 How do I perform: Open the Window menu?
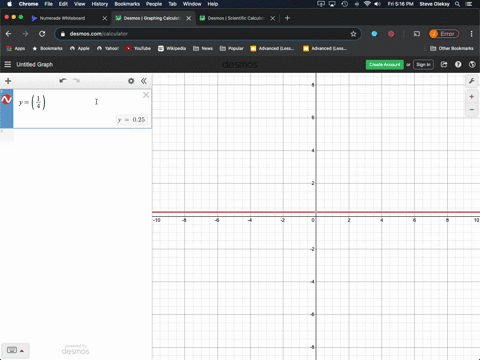click(192, 4)
